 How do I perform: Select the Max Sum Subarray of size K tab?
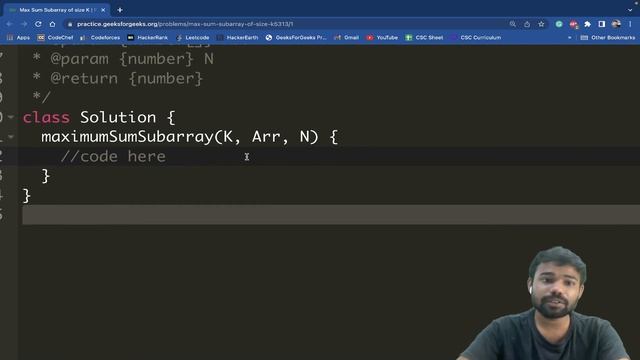pyautogui.click(x=56, y=10)
